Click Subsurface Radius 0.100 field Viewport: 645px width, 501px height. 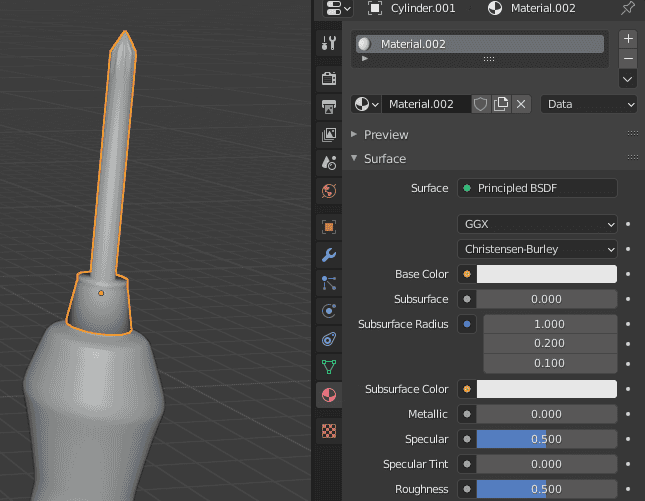click(x=550, y=363)
